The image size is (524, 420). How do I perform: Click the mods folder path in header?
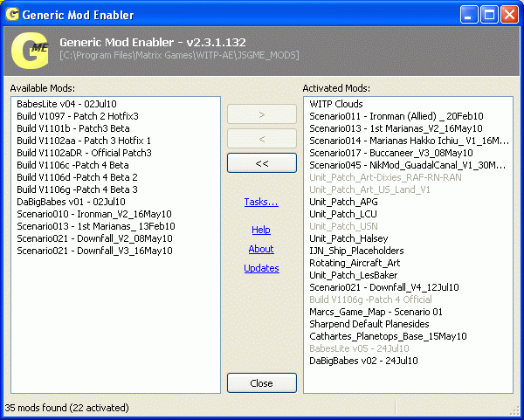[x=179, y=55]
